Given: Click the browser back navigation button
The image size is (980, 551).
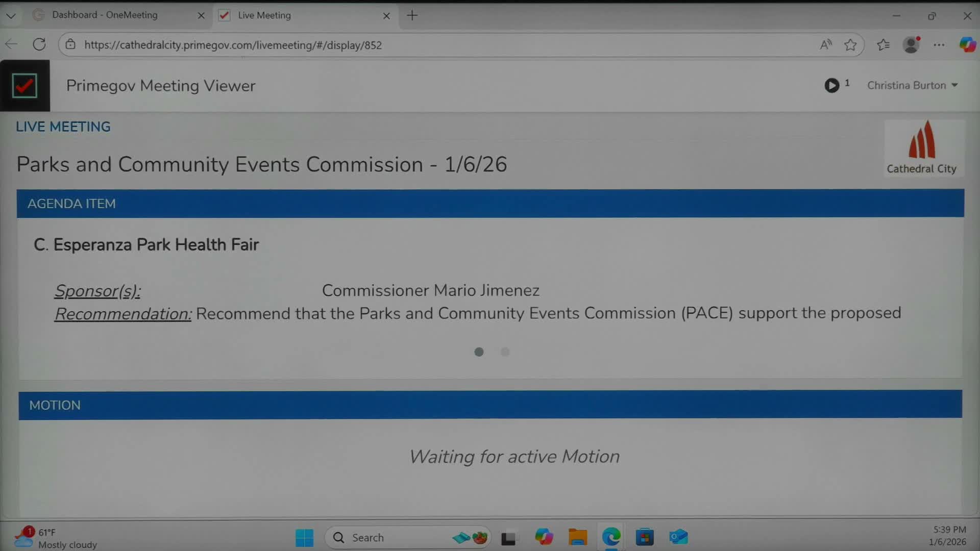Looking at the screenshot, I should (x=11, y=44).
